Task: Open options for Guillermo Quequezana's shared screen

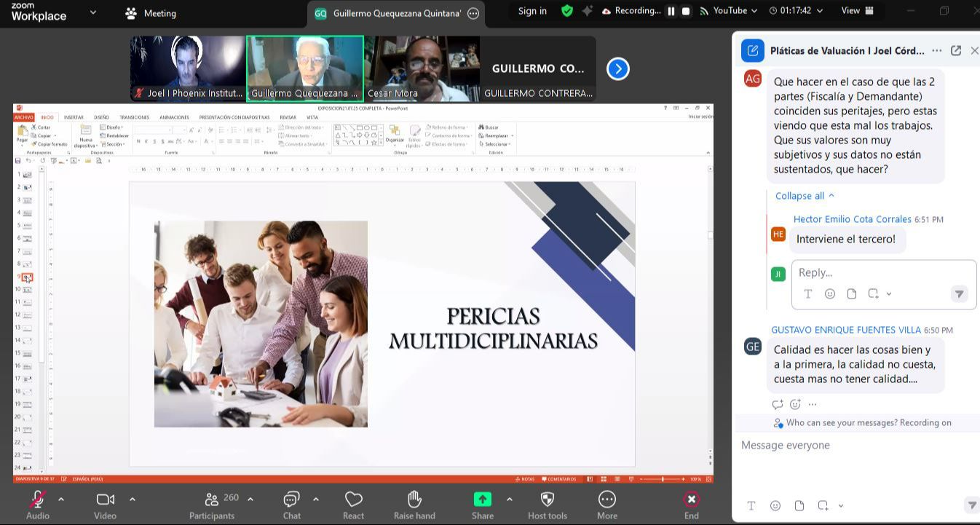Action: pos(473,13)
